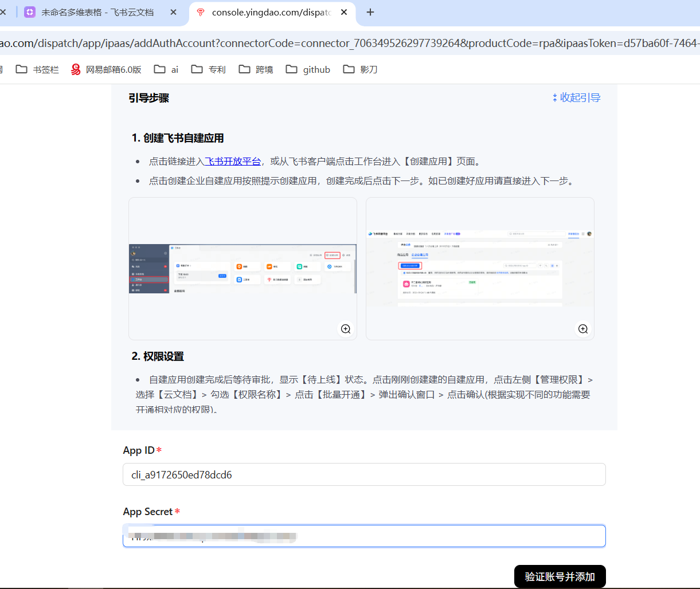This screenshot has width=700, height=589.
Task: Click the browser address bar URL
Action: [350, 43]
